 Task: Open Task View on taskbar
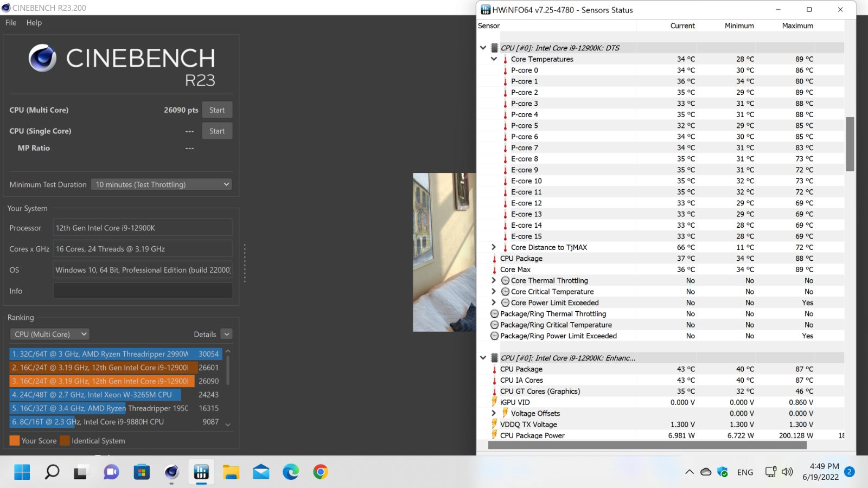point(81,472)
